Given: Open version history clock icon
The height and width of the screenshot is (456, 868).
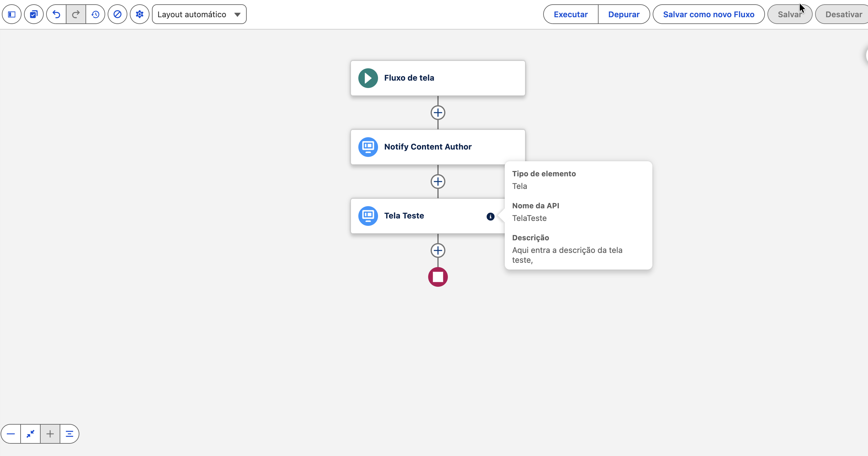Looking at the screenshot, I should (95, 14).
